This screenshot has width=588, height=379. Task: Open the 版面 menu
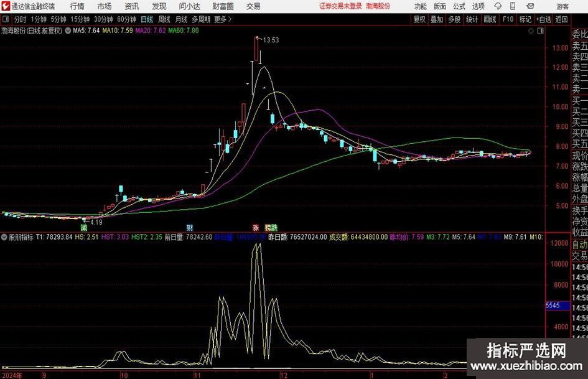[x=439, y=6]
